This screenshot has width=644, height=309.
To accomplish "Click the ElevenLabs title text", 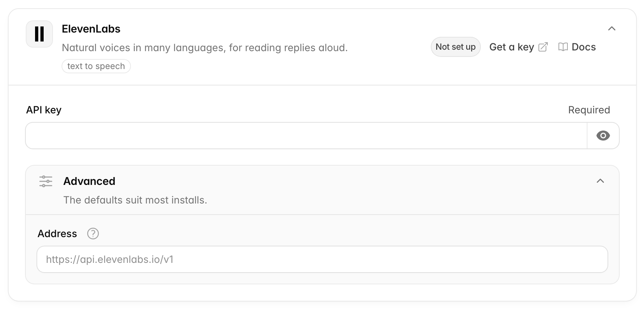I will (x=91, y=29).
